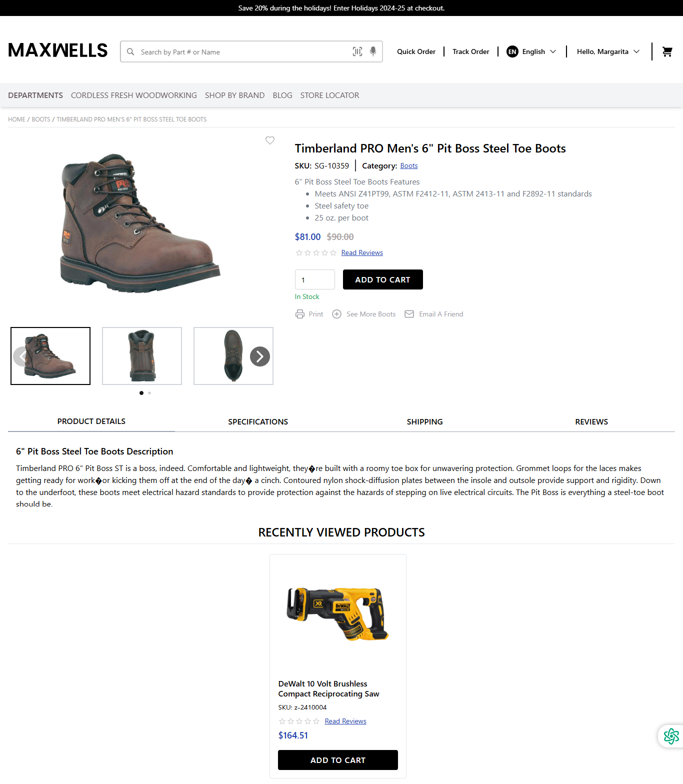Viewport: 683px width, 784px height.
Task: Expand the English language dropdown
Action: (531, 51)
